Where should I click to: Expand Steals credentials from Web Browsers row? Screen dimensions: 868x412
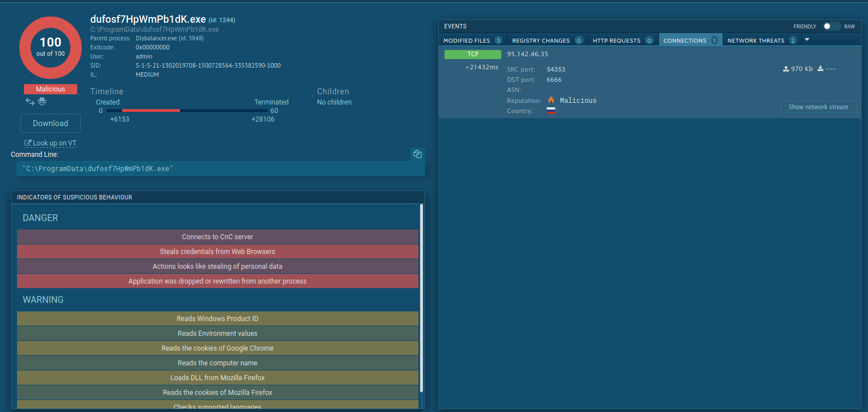coord(217,252)
